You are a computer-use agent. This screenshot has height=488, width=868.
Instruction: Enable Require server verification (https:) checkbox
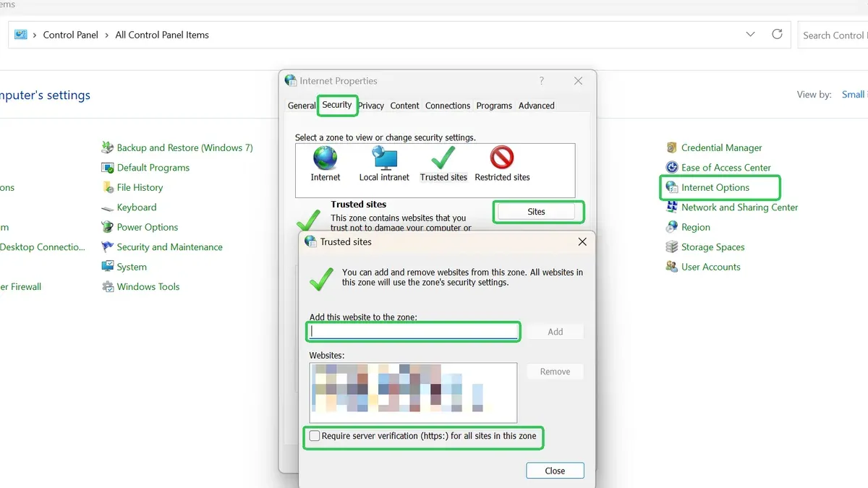click(315, 436)
